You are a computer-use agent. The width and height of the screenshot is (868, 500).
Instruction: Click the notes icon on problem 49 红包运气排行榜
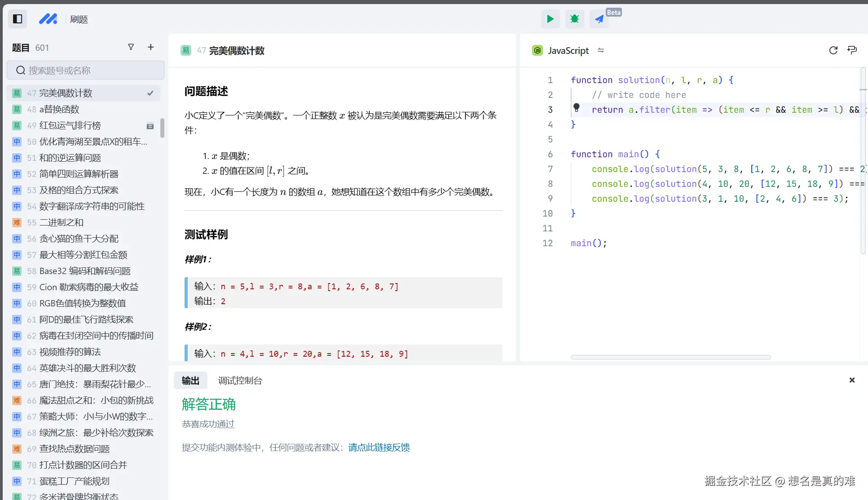pyautogui.click(x=150, y=126)
